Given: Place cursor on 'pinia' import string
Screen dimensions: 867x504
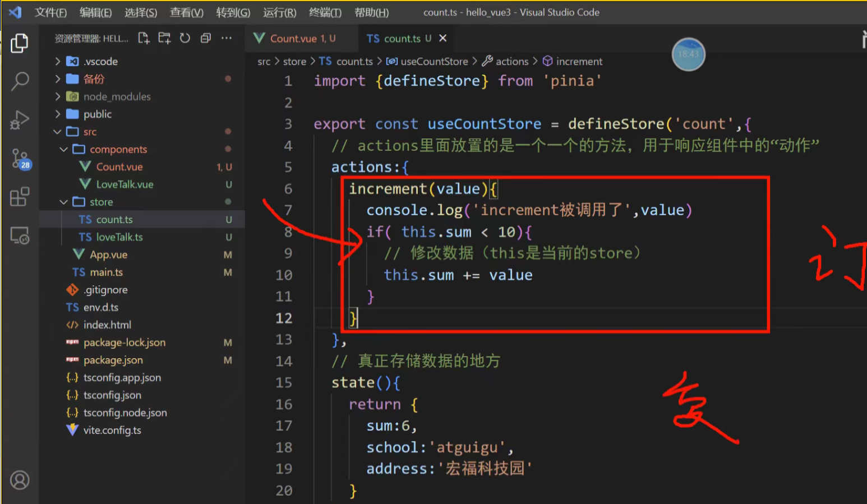Looking at the screenshot, I should pyautogui.click(x=572, y=81).
